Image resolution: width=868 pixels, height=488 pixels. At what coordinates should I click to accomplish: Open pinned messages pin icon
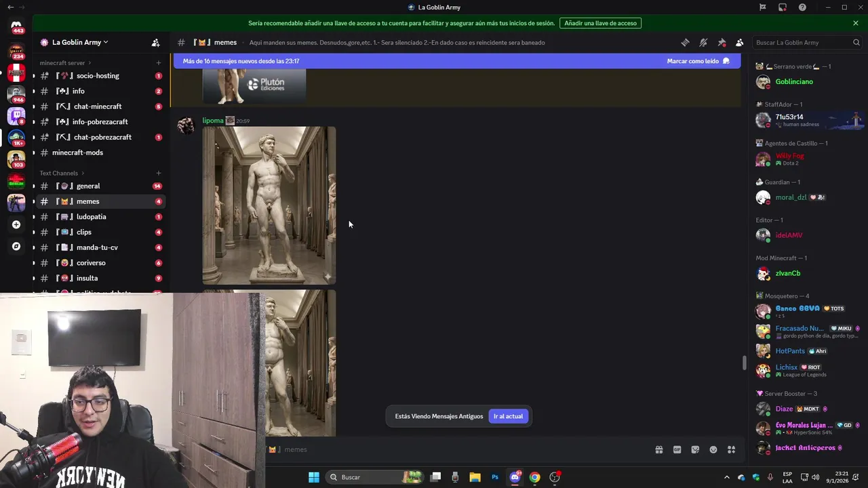[722, 42]
